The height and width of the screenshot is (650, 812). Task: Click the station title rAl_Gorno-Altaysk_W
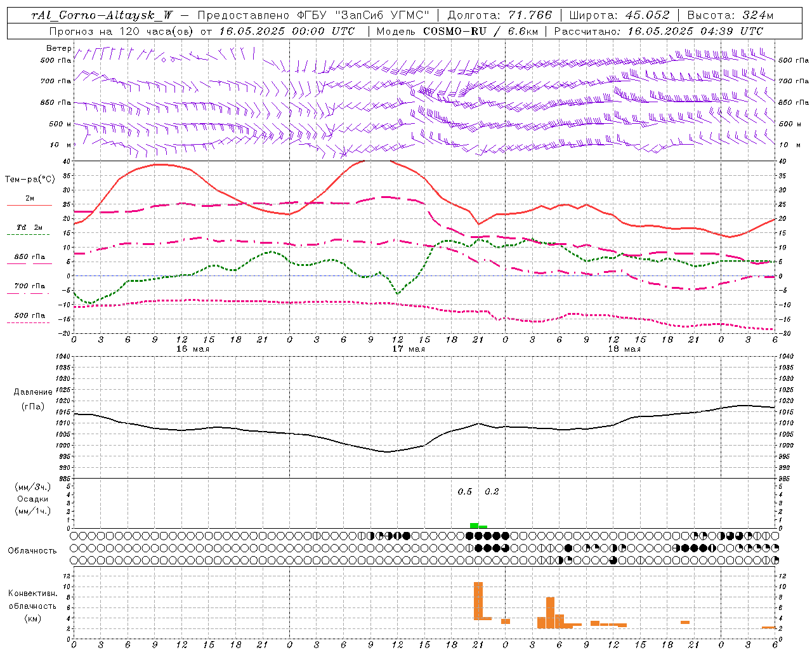[x=101, y=15]
